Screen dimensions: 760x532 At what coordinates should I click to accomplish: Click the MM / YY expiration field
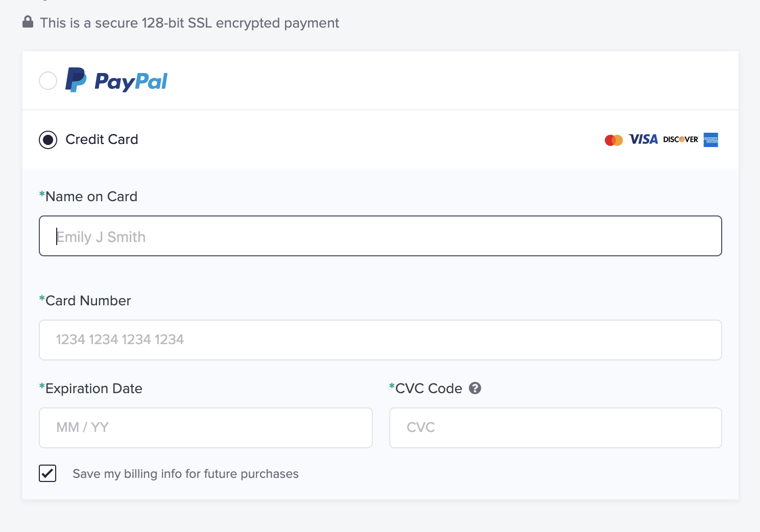[206, 428]
